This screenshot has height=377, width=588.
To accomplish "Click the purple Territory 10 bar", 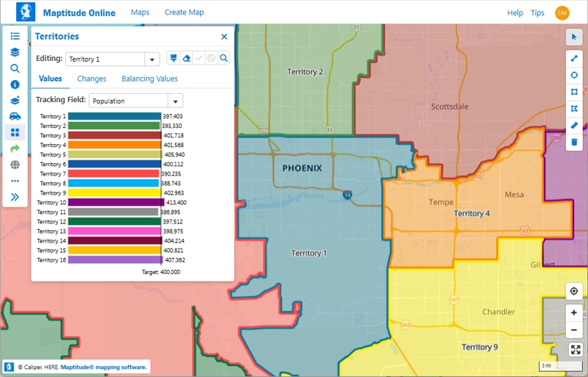I will click(116, 202).
